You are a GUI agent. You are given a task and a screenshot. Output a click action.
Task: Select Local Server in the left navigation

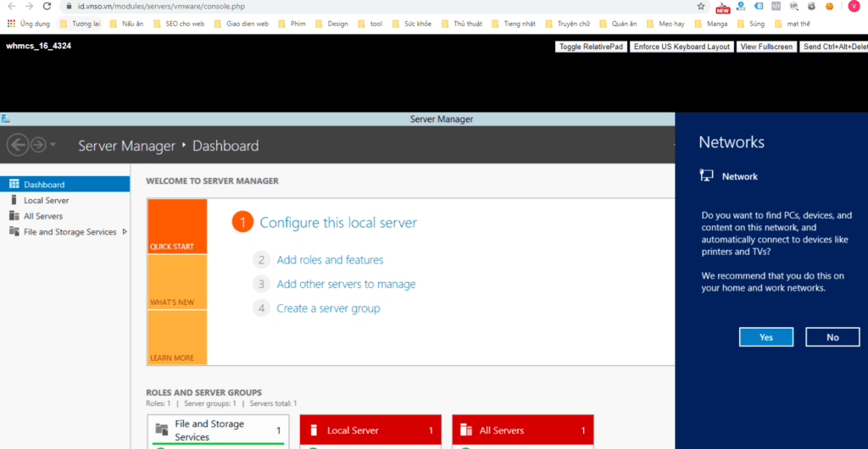point(64,200)
